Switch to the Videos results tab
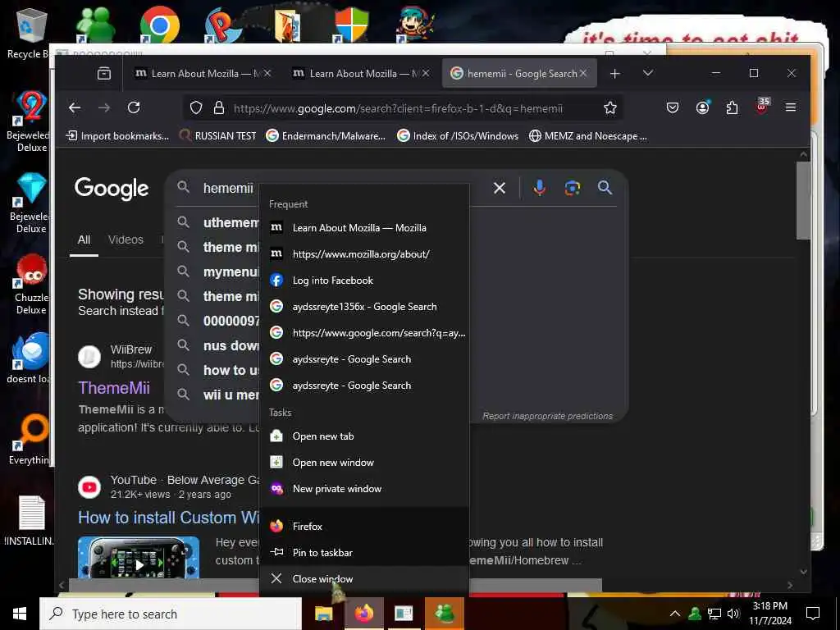The image size is (840, 630). (x=126, y=240)
